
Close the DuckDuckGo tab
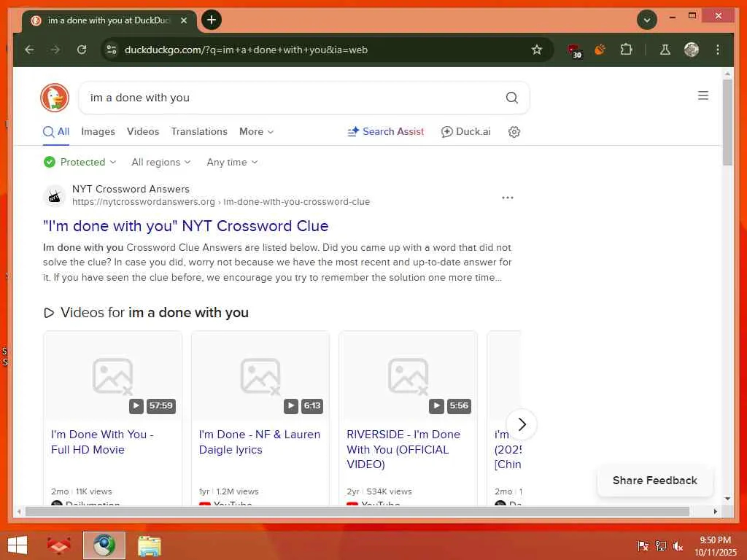[x=184, y=20]
